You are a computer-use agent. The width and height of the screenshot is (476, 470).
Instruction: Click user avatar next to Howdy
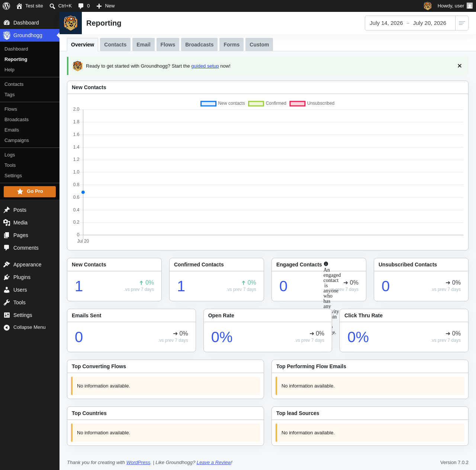pyautogui.click(x=470, y=6)
